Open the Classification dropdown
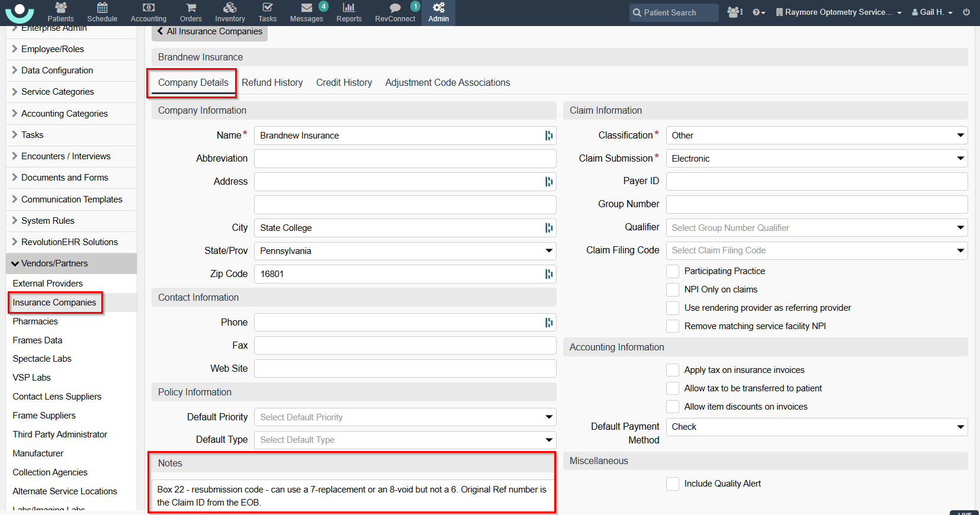This screenshot has height=515, width=980. (x=817, y=136)
